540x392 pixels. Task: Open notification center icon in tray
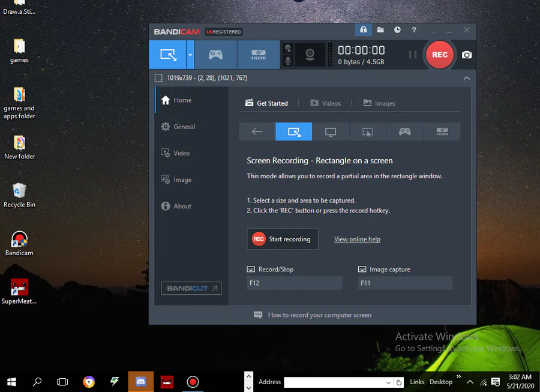[496, 382]
